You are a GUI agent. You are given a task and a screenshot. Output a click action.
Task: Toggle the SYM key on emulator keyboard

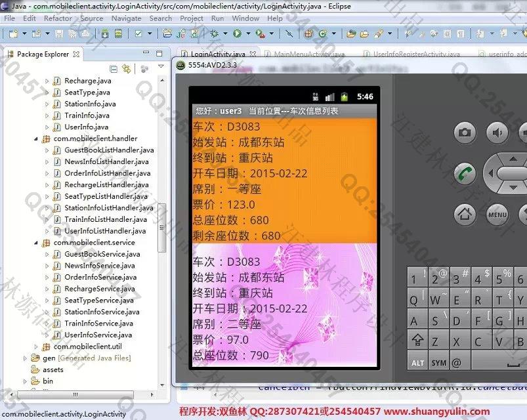pyautogui.click(x=438, y=362)
